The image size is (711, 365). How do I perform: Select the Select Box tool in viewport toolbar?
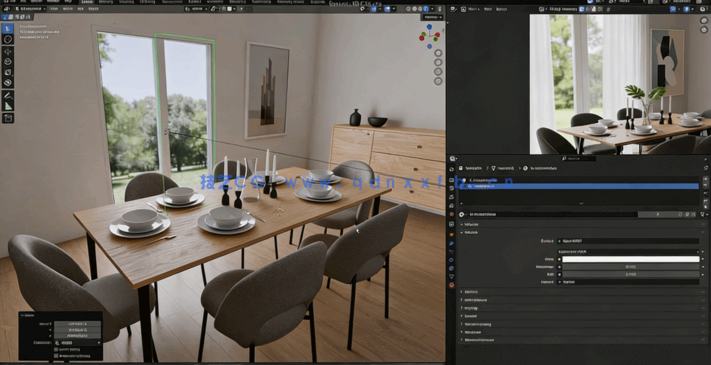pyautogui.click(x=8, y=28)
